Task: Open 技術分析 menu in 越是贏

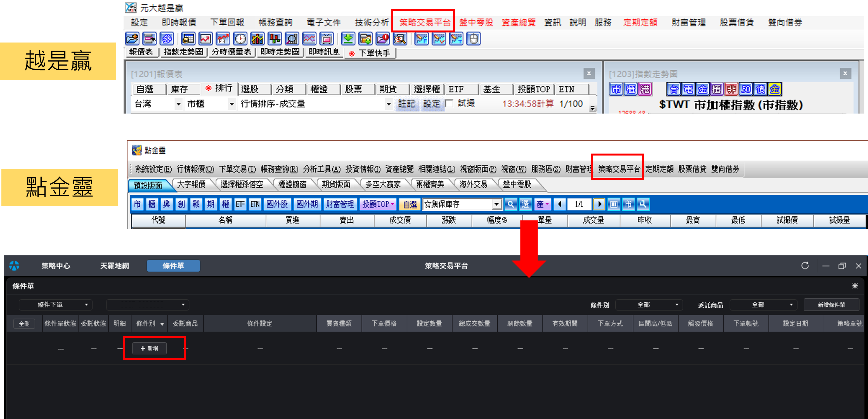Action: point(372,23)
